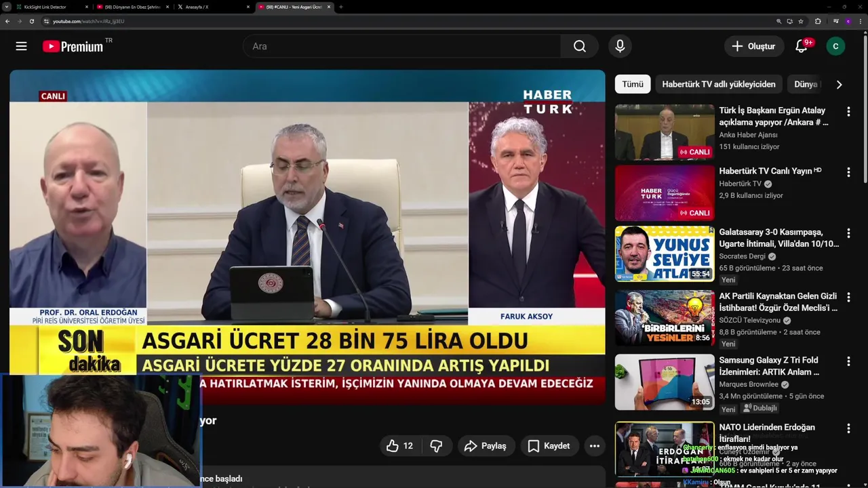868x488 pixels.
Task: Select the Habertürk TV adlı yükleyiciden chip
Action: (x=719, y=84)
